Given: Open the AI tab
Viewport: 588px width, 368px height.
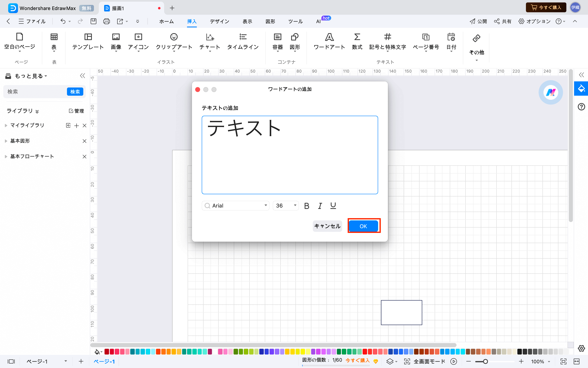Looking at the screenshot, I should (x=318, y=21).
